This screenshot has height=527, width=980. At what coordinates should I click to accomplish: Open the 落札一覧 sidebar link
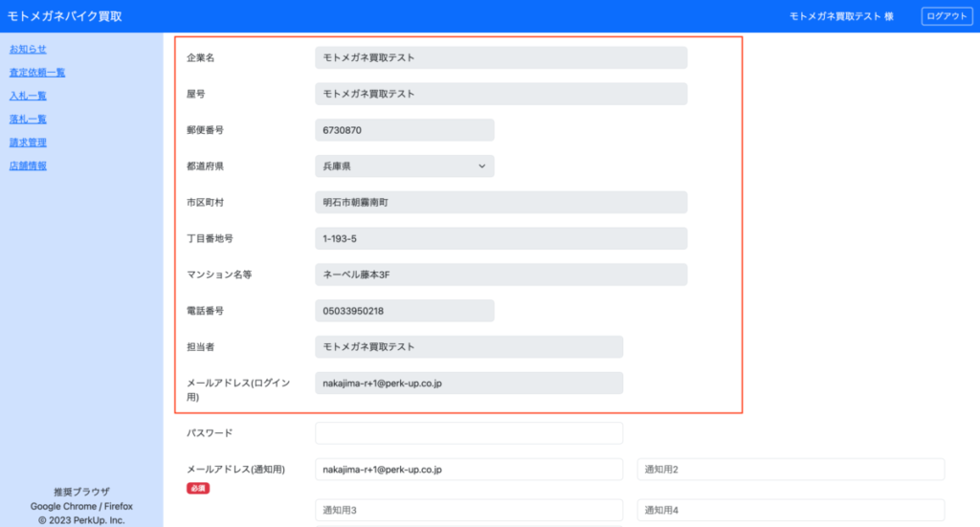pos(28,120)
